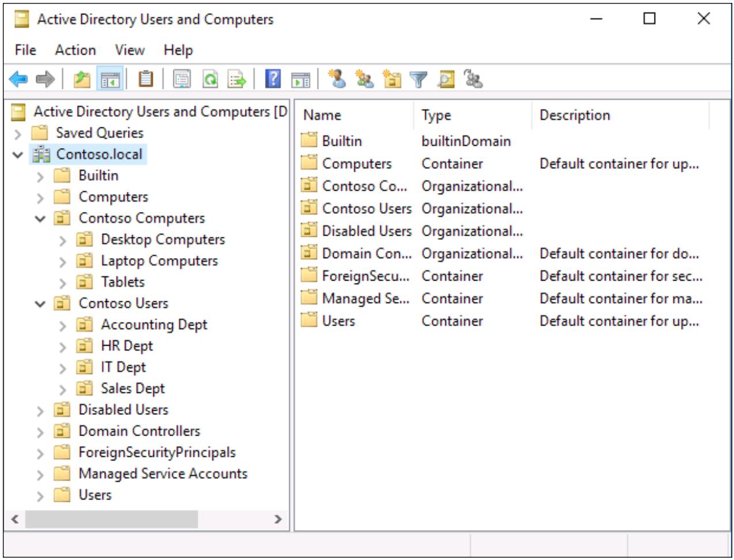
Task: Open the Help menu
Action: [178, 50]
